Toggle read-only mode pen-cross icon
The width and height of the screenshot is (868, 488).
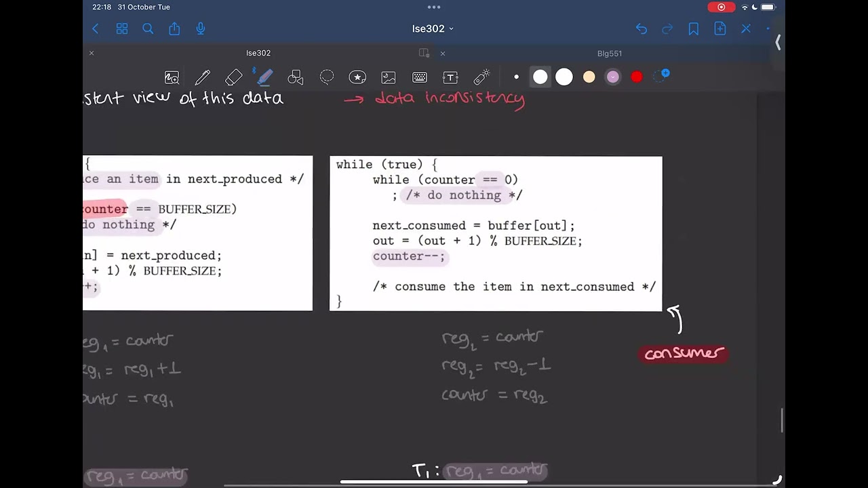746,28
